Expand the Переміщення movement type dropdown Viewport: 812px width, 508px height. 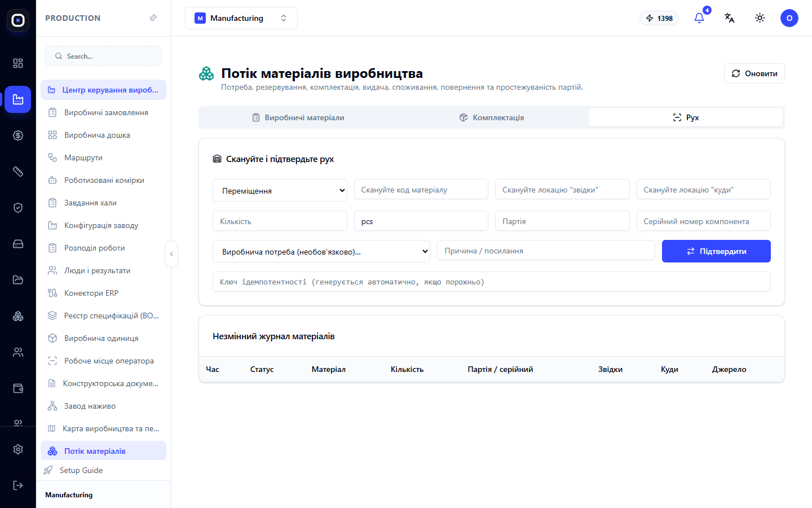pyautogui.click(x=280, y=190)
